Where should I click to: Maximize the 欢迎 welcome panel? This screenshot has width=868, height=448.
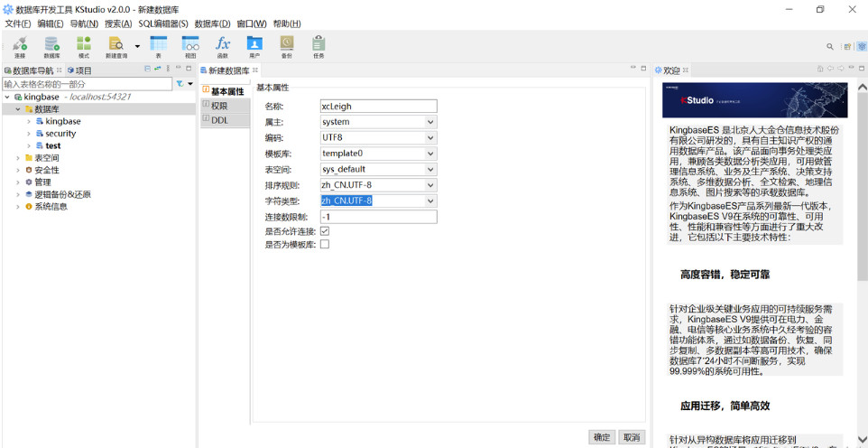863,69
